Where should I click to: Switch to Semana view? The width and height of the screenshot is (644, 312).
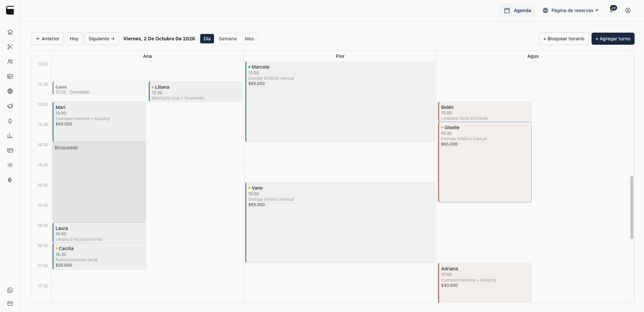[227, 39]
